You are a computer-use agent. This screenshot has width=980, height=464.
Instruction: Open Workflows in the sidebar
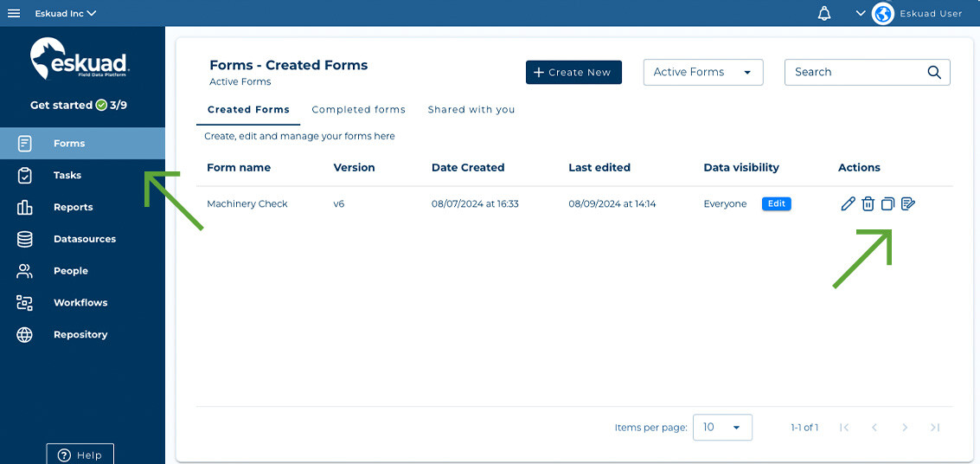click(82, 303)
